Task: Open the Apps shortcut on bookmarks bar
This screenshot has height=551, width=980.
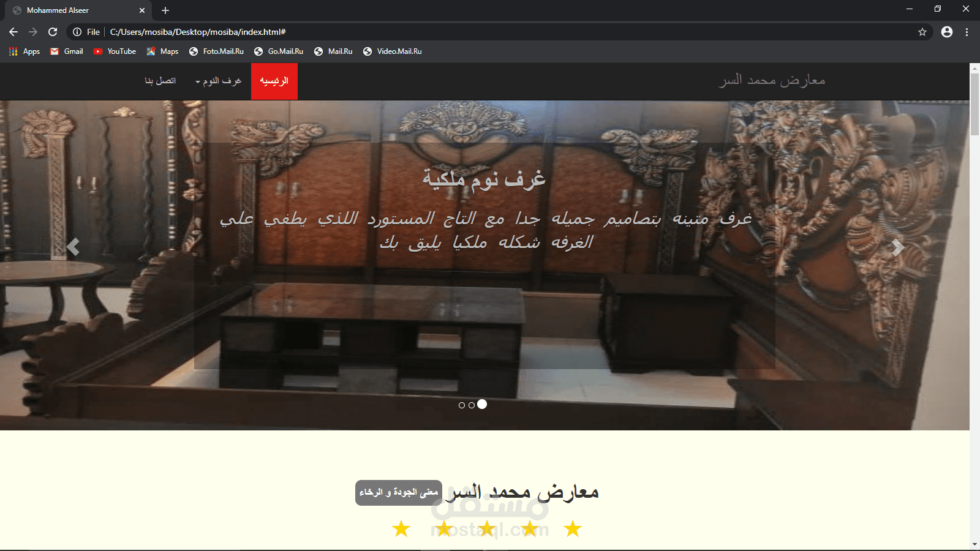Action: (24, 51)
